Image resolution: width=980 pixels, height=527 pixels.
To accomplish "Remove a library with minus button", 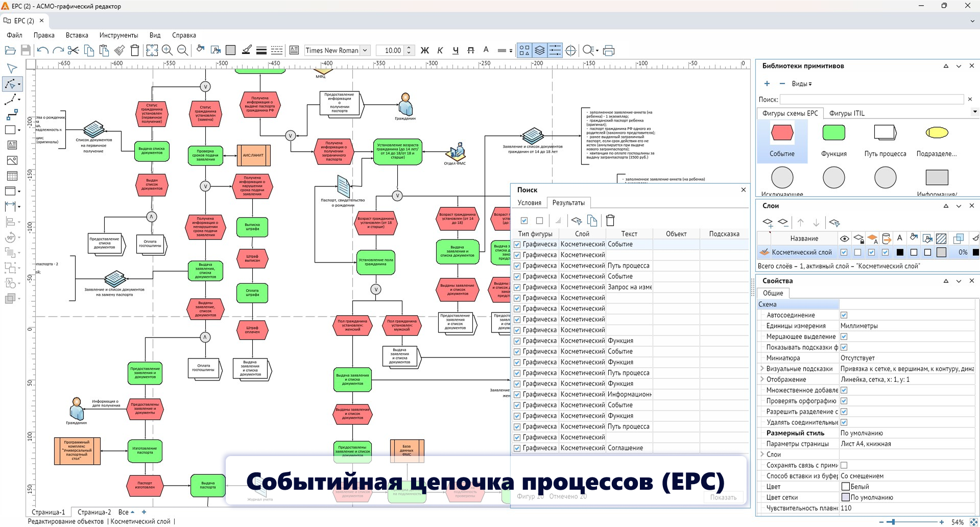I will [782, 84].
